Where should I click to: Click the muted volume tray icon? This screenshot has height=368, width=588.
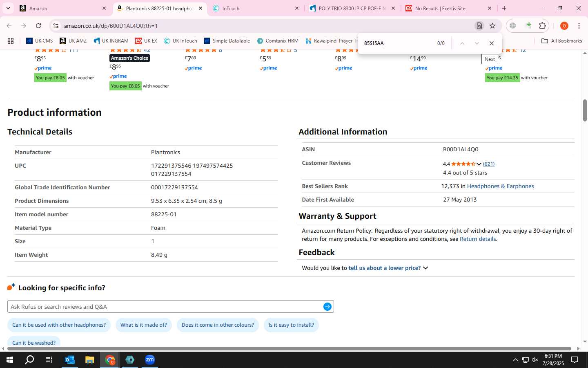pyautogui.click(x=535, y=360)
